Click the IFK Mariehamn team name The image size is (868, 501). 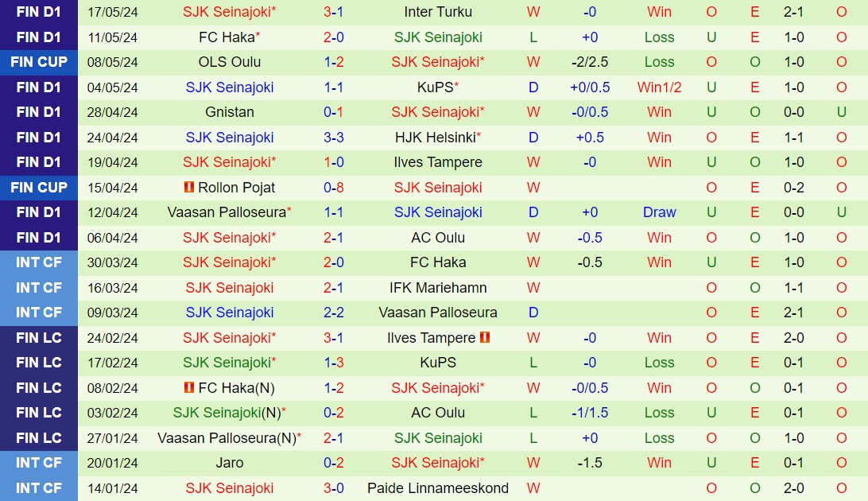[x=437, y=288]
